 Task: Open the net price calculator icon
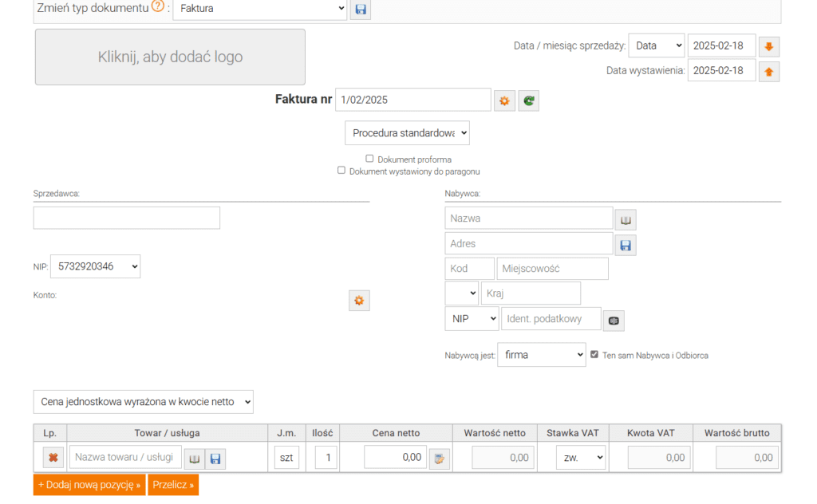click(x=440, y=458)
